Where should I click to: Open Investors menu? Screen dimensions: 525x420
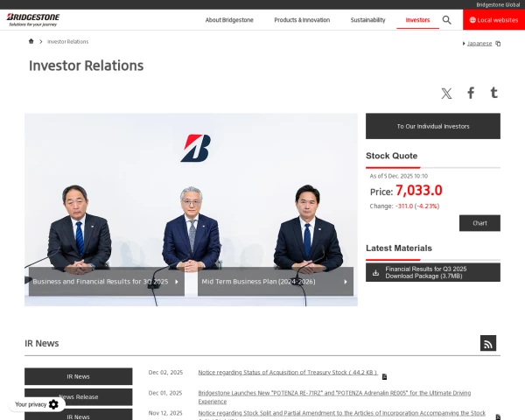pyautogui.click(x=417, y=20)
